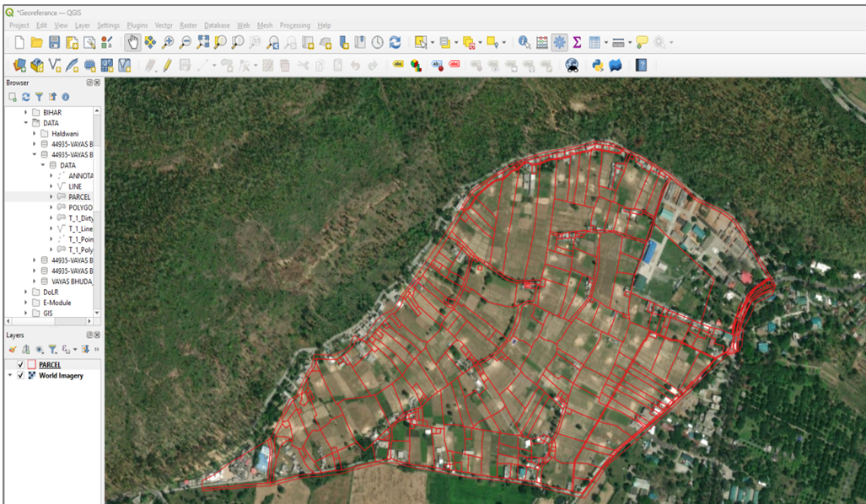Viewport: 866px width, 504px height.
Task: Click the Save Project icon
Action: [x=55, y=42]
